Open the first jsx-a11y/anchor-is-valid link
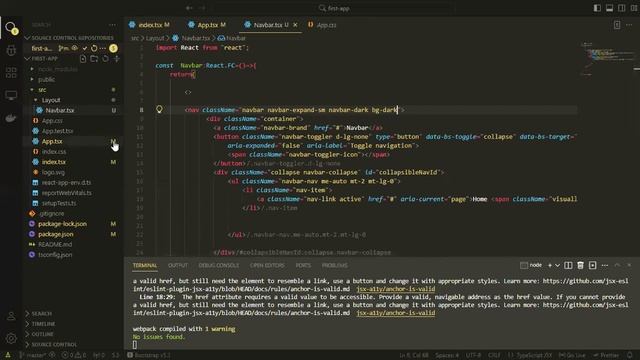This screenshot has width=640, height=360. (x=396, y=289)
